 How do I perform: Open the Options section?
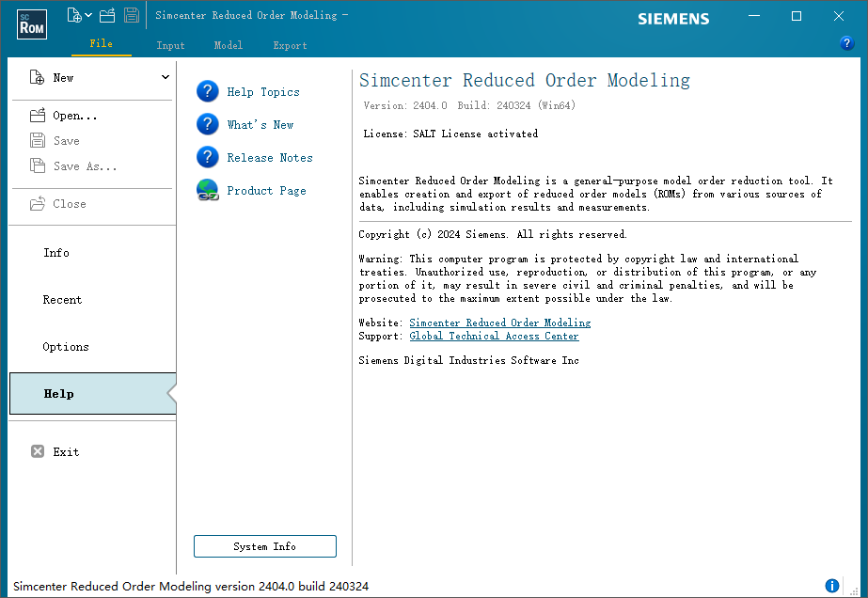tap(66, 347)
